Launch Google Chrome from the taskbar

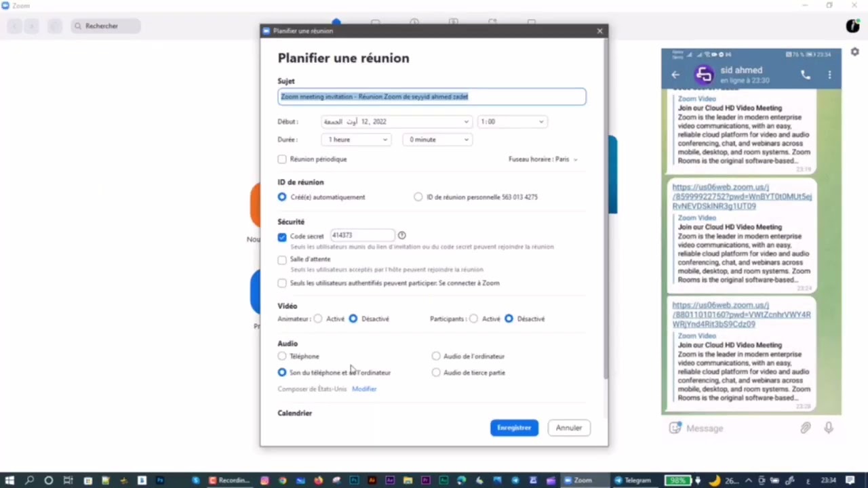pyautogui.click(x=283, y=481)
